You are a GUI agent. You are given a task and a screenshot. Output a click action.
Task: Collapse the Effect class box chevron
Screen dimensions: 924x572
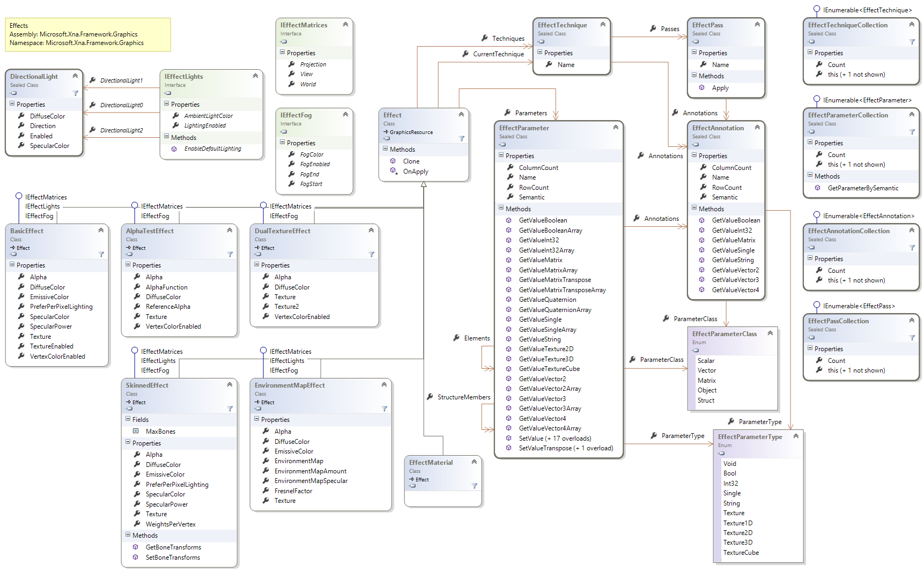coord(461,115)
